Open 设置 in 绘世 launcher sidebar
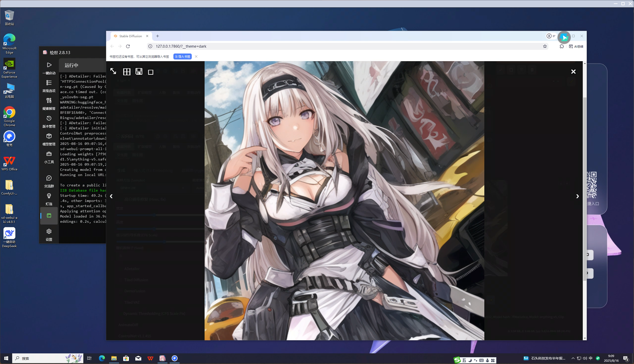 tap(49, 235)
